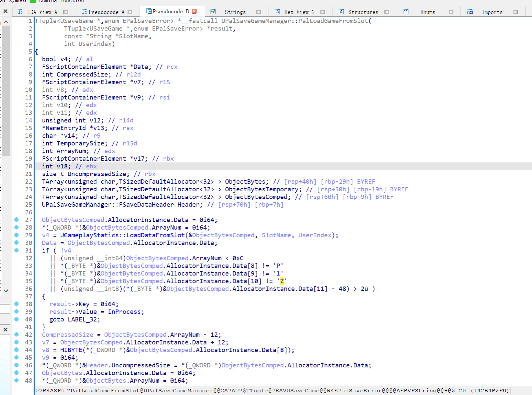Click 'HIBYTE' macro on line 44
This screenshot has height=395, width=532.
71,350
